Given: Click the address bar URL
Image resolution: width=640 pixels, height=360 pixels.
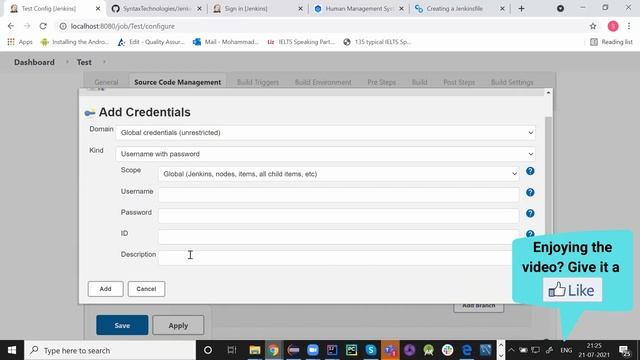Looking at the screenshot, I should 122,26.
